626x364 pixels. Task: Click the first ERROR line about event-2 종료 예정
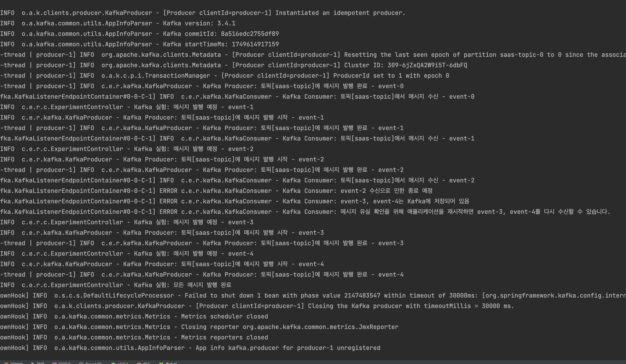point(216,191)
